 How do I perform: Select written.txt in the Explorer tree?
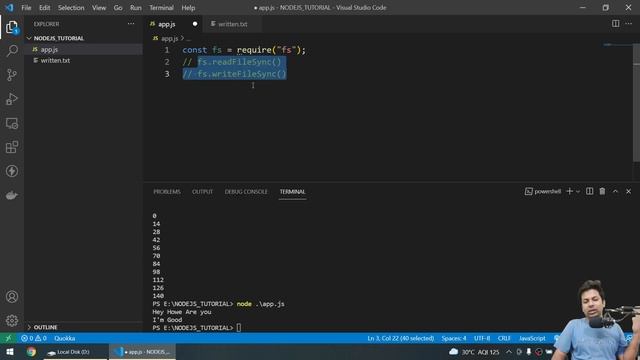tap(83, 60)
